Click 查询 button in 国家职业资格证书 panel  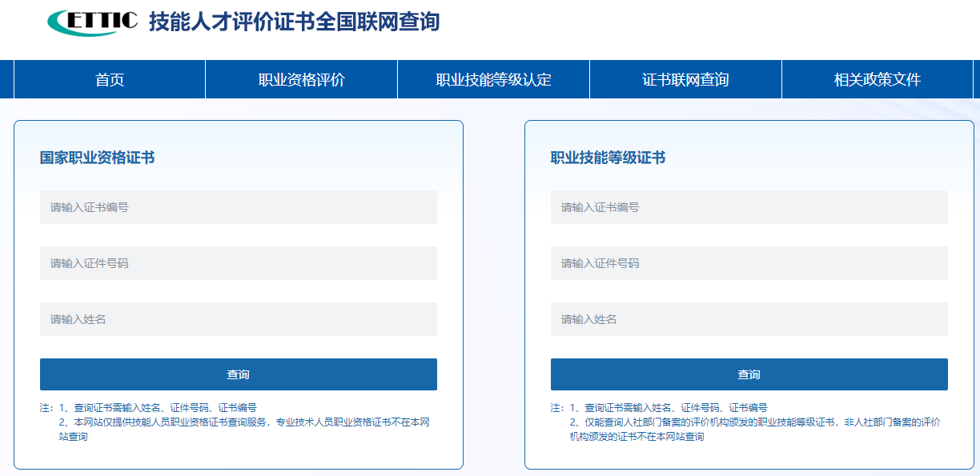[239, 374]
